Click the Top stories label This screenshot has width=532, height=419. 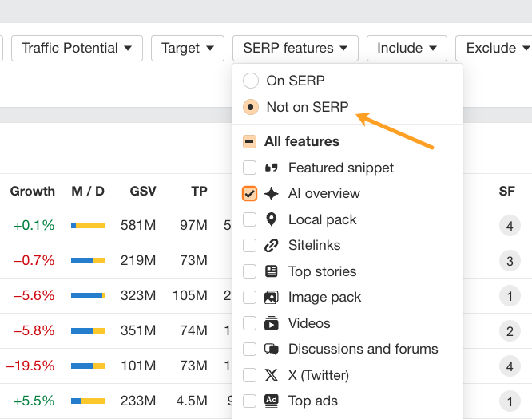click(x=323, y=271)
